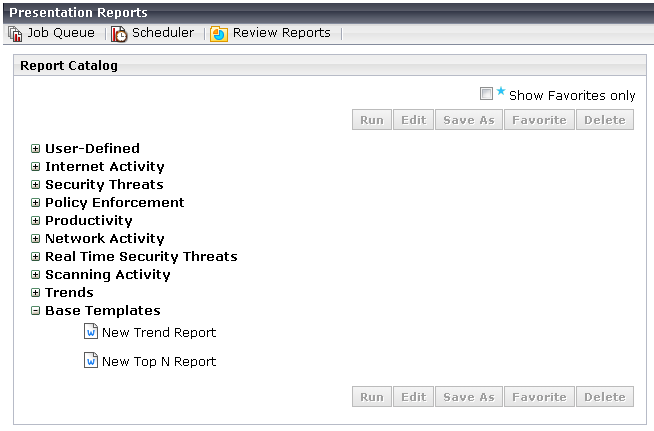This screenshot has width=654, height=431.
Task: Click the New Trend Report document icon
Action: (x=91, y=332)
